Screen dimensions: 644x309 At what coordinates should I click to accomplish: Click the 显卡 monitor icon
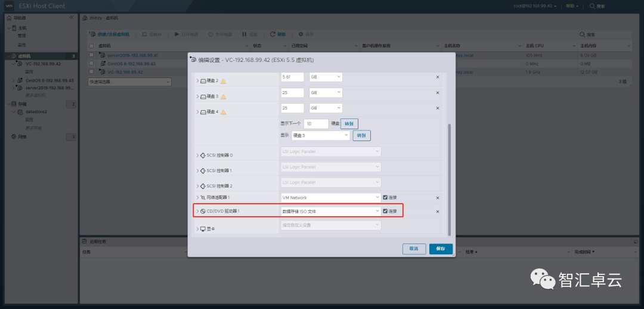point(203,229)
